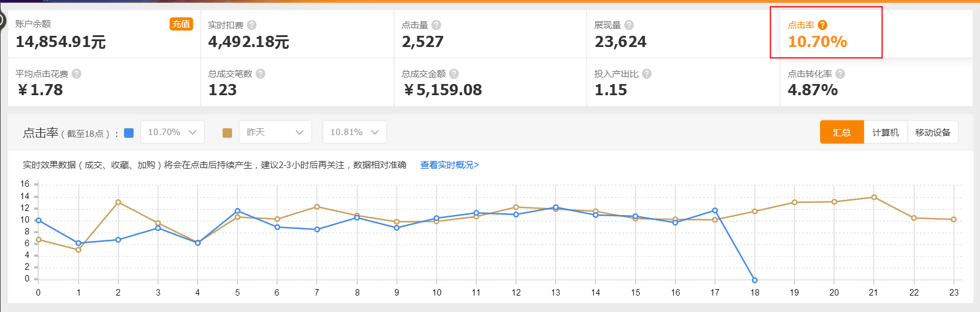
Task: Select the 投入产出比 1.15 card
Action: (683, 82)
